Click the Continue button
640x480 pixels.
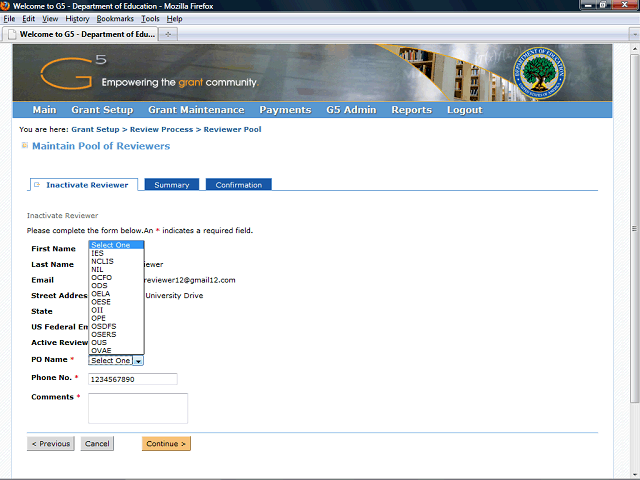click(166, 444)
